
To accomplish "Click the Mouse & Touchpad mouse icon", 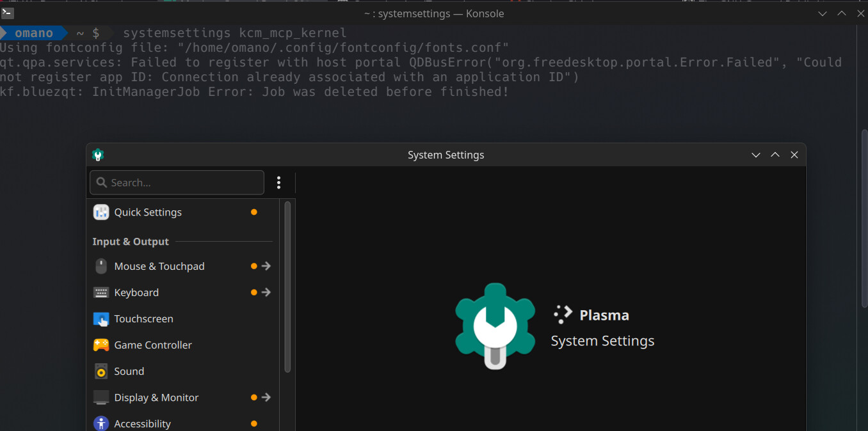I will 101,266.
